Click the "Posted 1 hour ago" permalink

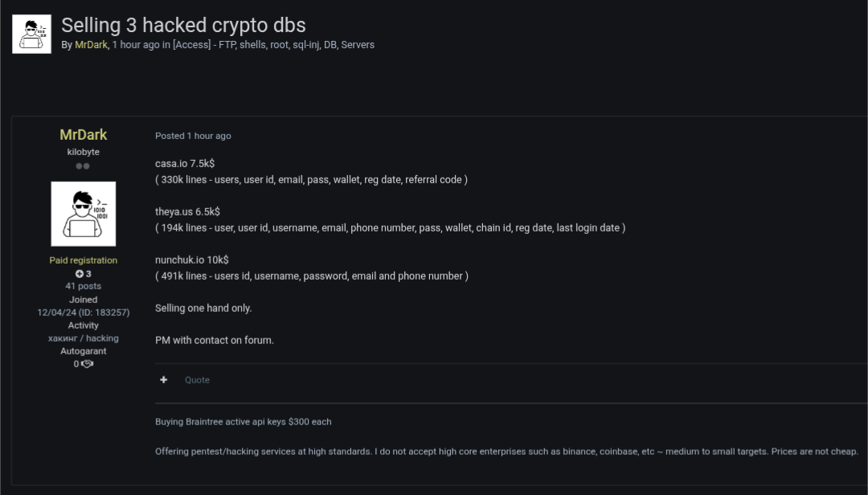point(193,136)
